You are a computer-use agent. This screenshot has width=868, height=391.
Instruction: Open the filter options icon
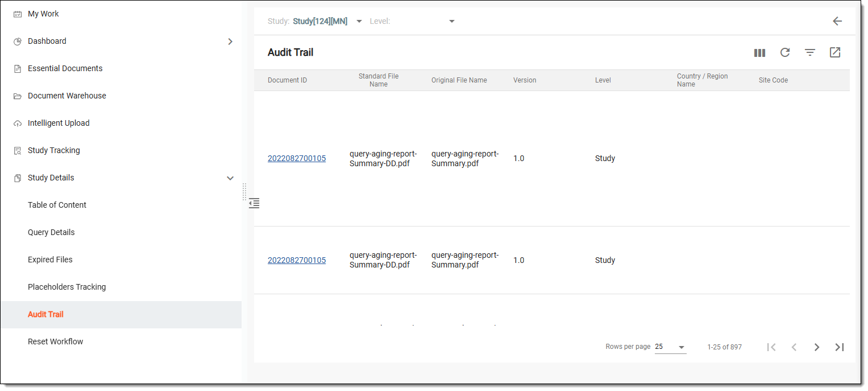[x=810, y=52]
